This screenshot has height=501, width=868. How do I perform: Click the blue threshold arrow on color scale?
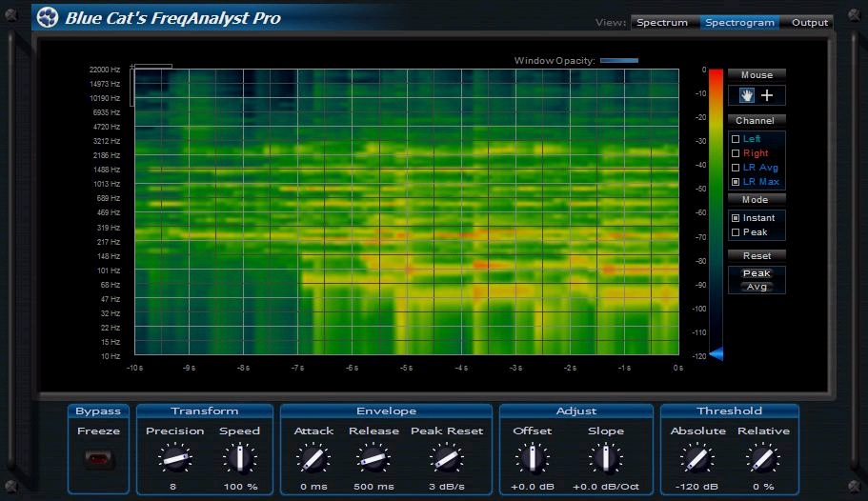(716, 353)
